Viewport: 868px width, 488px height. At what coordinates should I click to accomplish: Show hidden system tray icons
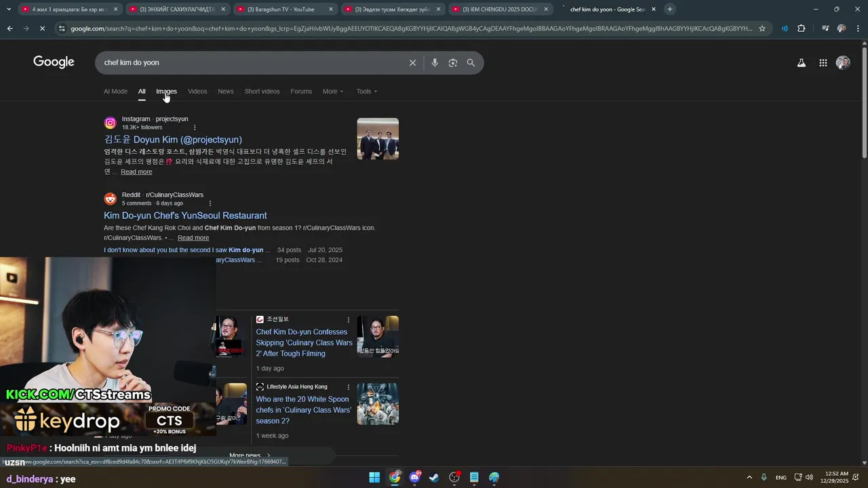point(749,477)
